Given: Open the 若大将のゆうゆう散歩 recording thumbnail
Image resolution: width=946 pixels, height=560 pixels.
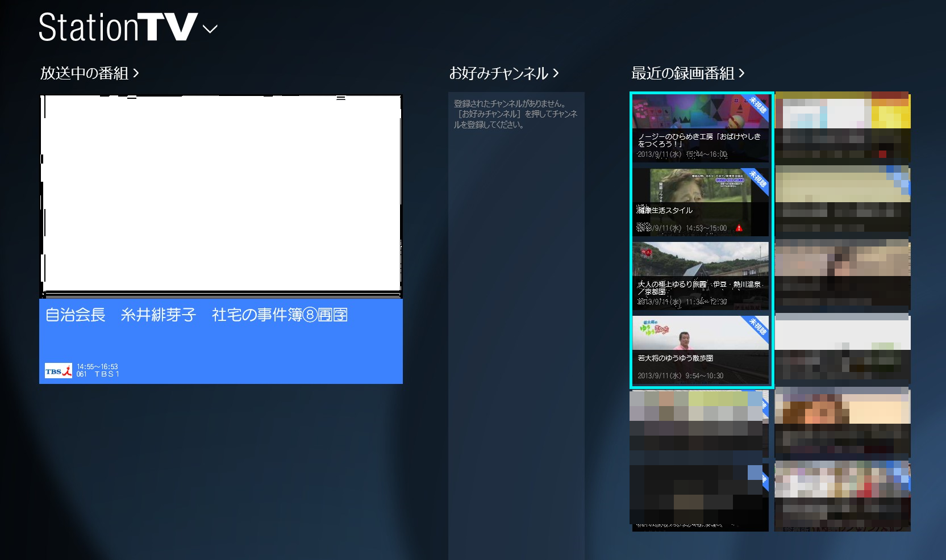Looking at the screenshot, I should [701, 350].
